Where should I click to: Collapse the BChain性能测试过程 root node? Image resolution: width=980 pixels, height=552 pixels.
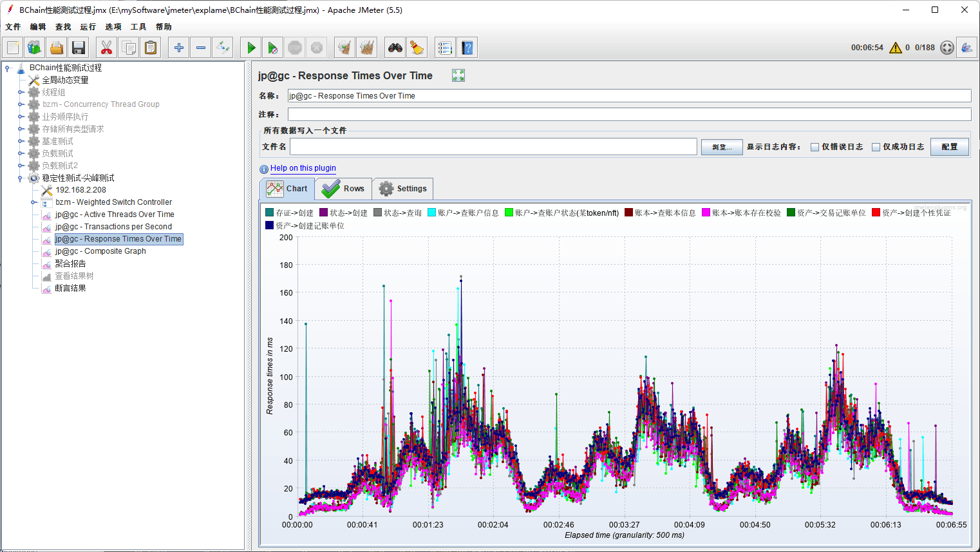(x=7, y=68)
